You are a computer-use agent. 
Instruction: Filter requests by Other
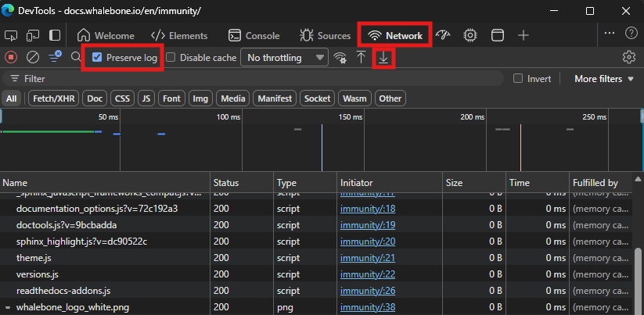[x=390, y=98]
